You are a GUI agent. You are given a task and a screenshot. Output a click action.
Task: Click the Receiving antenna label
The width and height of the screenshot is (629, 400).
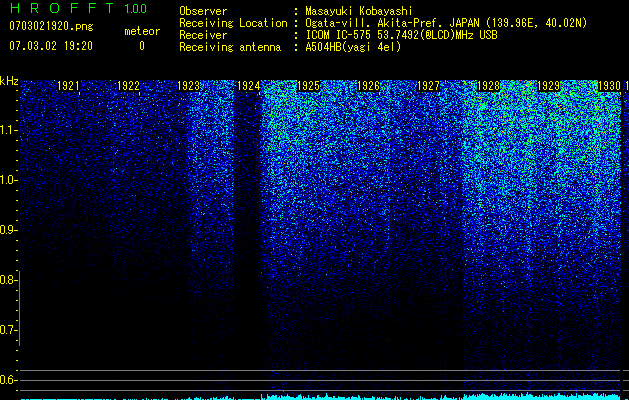[230, 47]
